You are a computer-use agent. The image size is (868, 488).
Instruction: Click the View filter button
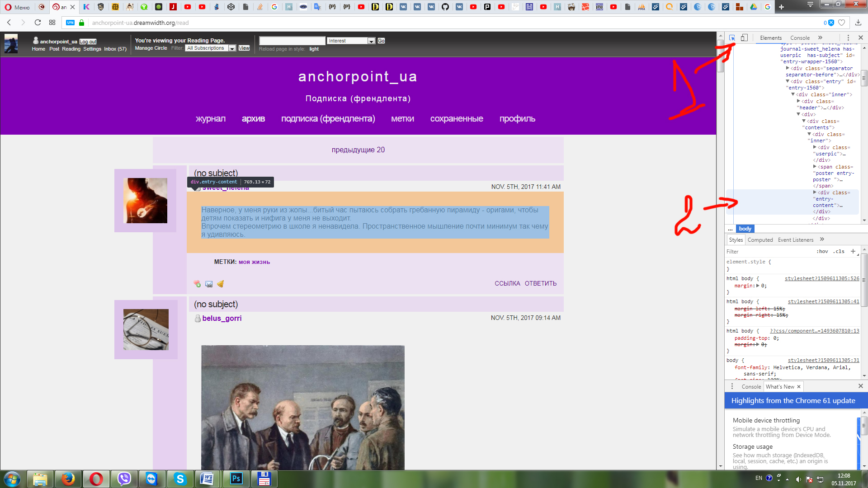coord(244,48)
